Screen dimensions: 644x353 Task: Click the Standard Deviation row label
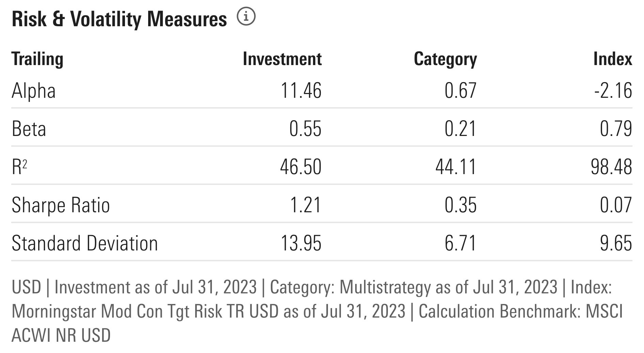tap(85, 243)
